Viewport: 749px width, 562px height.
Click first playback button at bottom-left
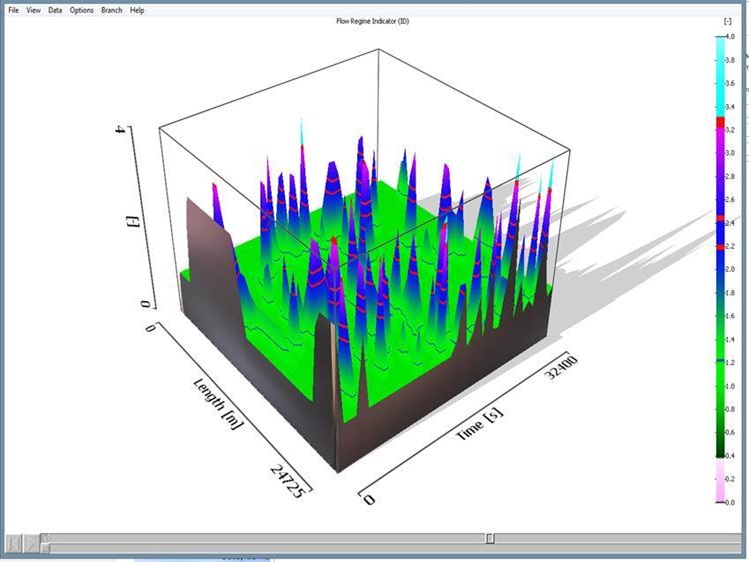point(13,543)
